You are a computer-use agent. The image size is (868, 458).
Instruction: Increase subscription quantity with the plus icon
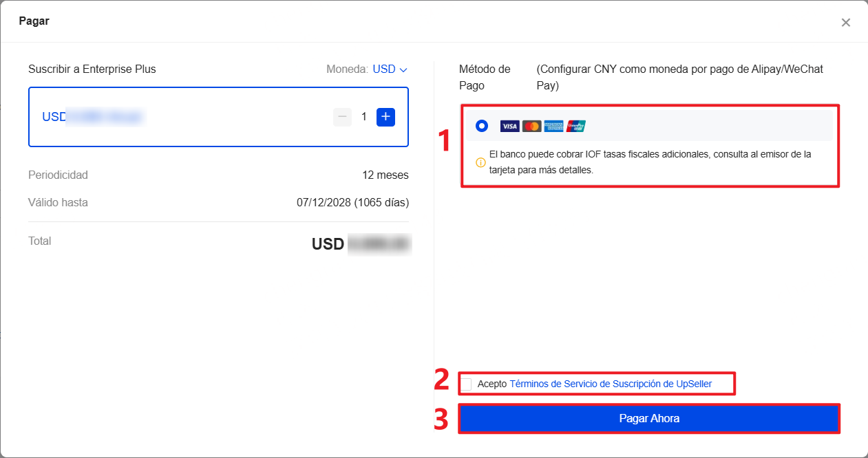[x=385, y=117]
